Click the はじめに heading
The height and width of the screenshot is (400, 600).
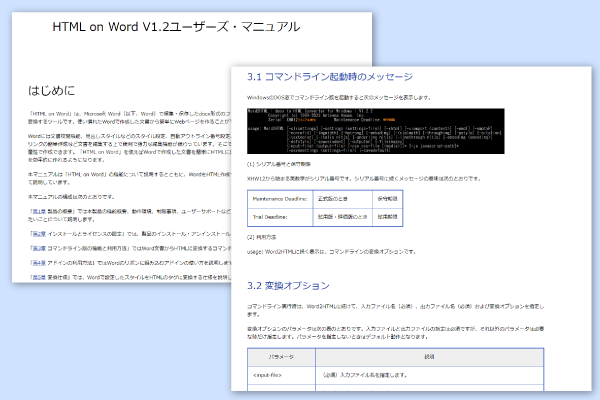[54, 92]
